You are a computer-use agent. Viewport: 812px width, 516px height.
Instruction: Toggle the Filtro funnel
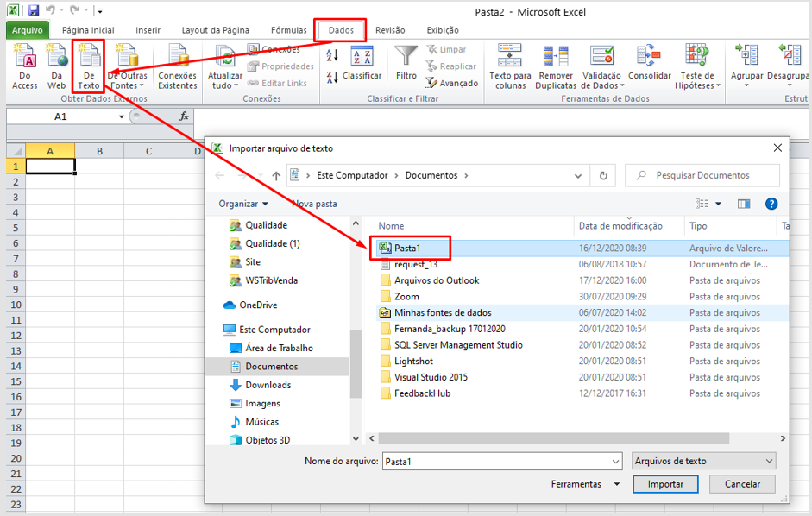(406, 63)
